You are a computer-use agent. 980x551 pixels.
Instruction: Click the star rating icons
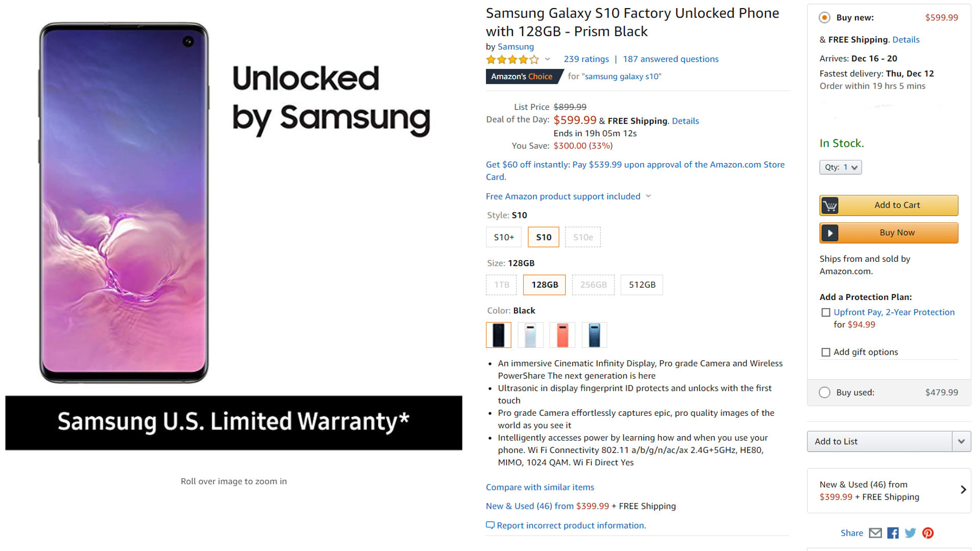pos(512,60)
